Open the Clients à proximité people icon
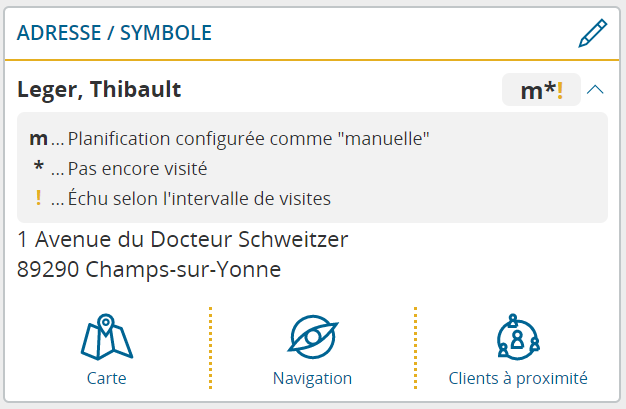This screenshot has width=626, height=409. (x=518, y=337)
